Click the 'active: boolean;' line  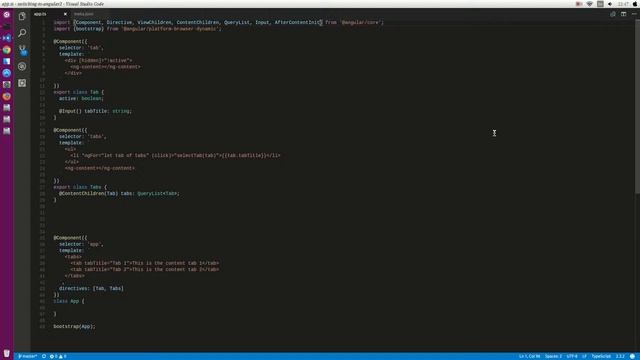[x=81, y=98]
